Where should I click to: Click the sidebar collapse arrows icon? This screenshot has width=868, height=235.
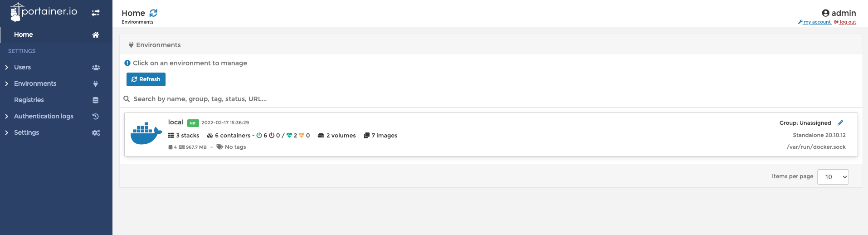[x=96, y=13]
